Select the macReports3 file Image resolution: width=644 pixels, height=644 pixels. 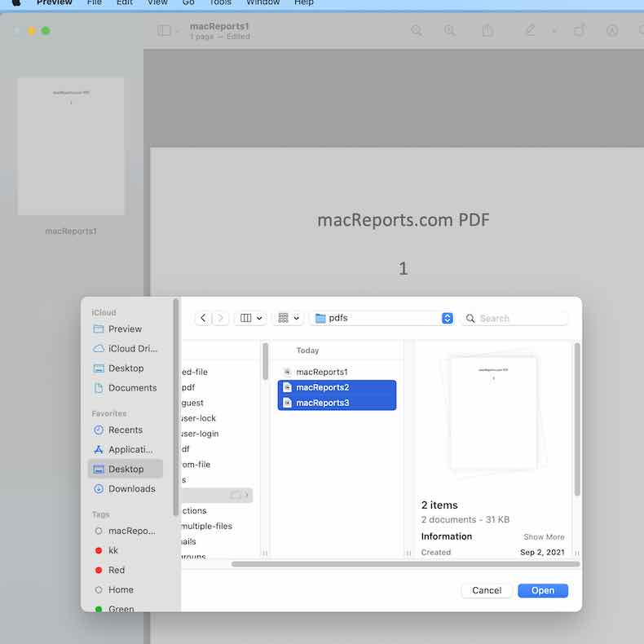pyautogui.click(x=337, y=403)
